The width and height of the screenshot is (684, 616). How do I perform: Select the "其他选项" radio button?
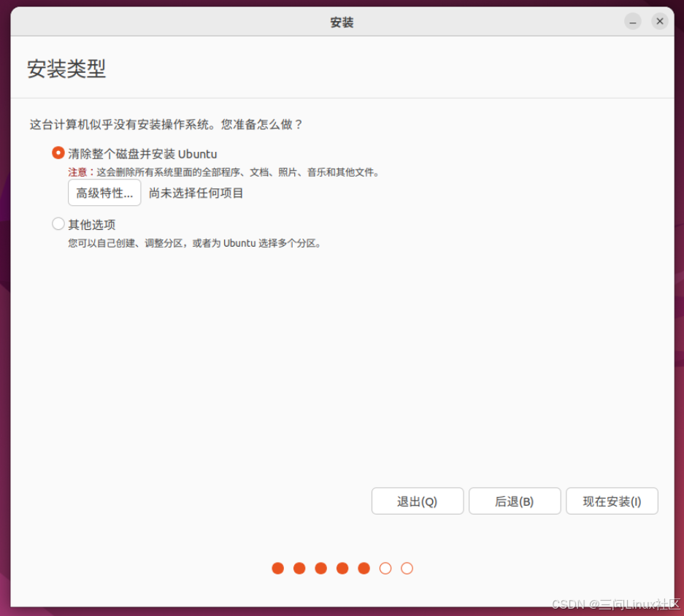tap(58, 224)
